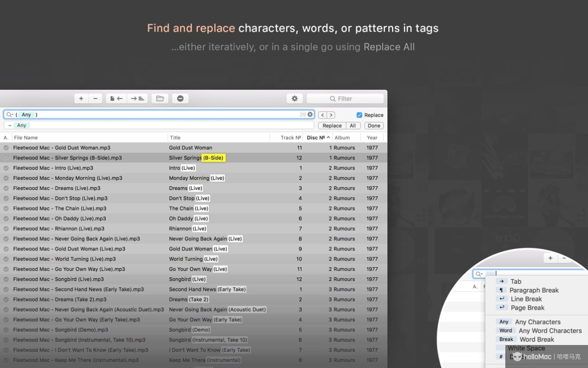Click status circle of Dreams (Live).mp3 row

tap(6, 188)
